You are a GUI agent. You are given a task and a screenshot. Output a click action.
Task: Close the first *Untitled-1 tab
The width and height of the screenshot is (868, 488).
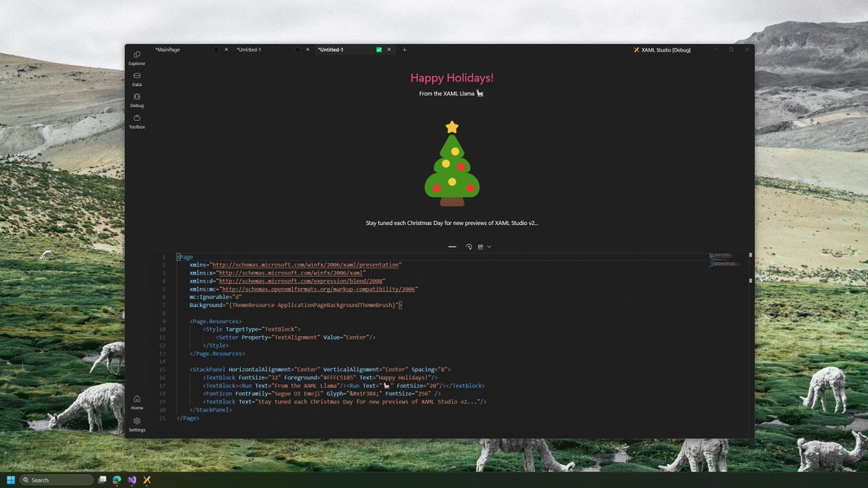pyautogui.click(x=307, y=50)
